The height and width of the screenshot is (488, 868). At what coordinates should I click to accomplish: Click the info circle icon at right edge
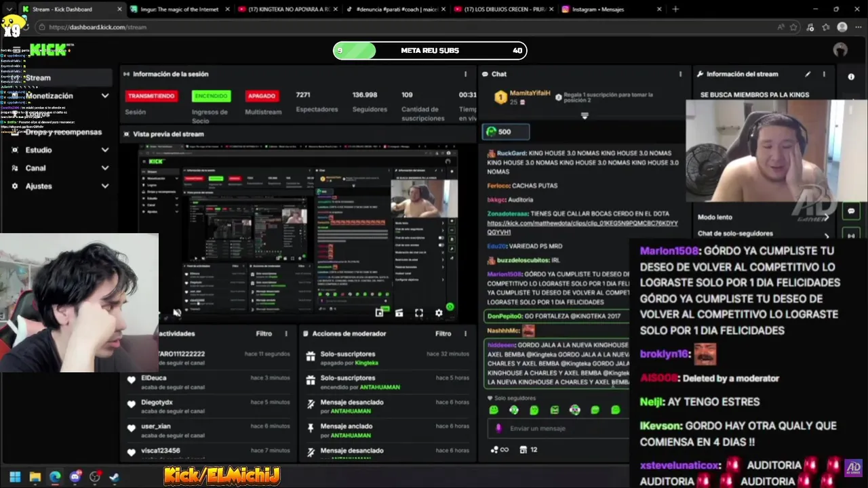851,77
